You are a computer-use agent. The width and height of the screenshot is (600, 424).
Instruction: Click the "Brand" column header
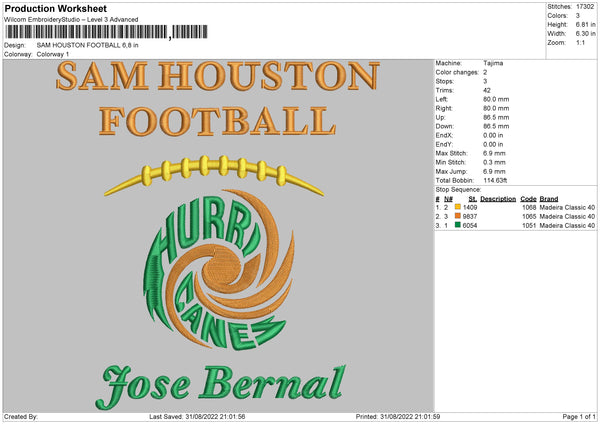549,199
